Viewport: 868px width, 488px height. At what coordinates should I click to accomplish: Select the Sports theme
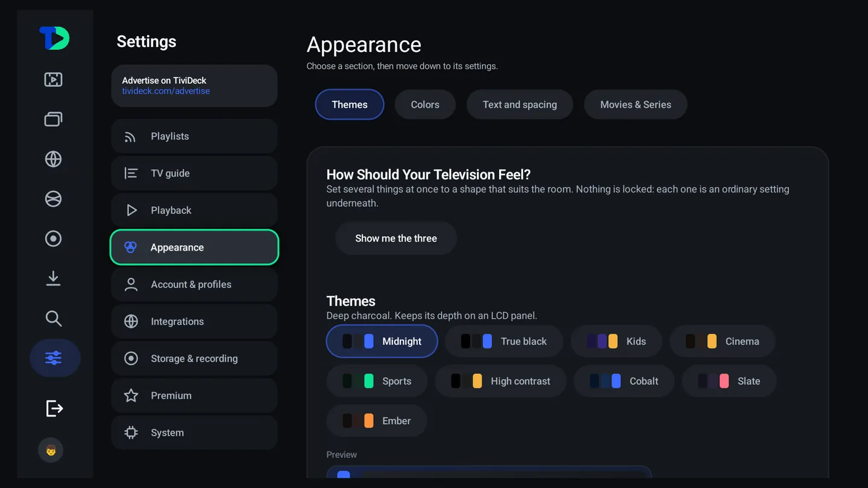tap(377, 381)
